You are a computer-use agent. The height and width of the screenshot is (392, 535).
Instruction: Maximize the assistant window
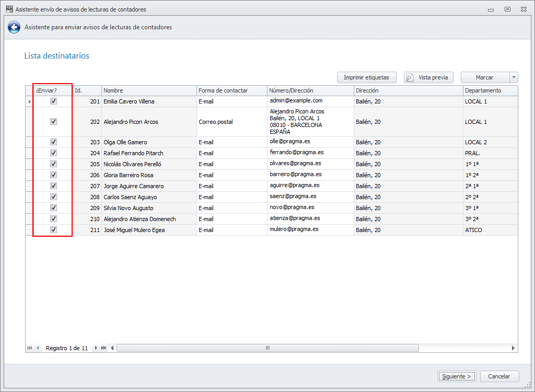click(x=508, y=9)
